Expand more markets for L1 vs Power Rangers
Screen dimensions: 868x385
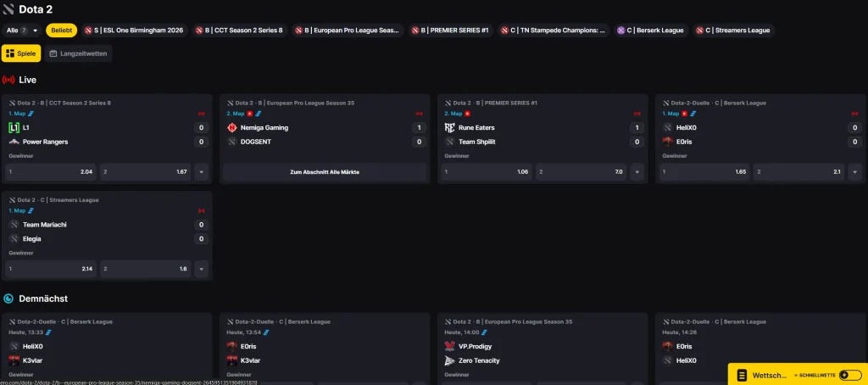click(x=201, y=171)
